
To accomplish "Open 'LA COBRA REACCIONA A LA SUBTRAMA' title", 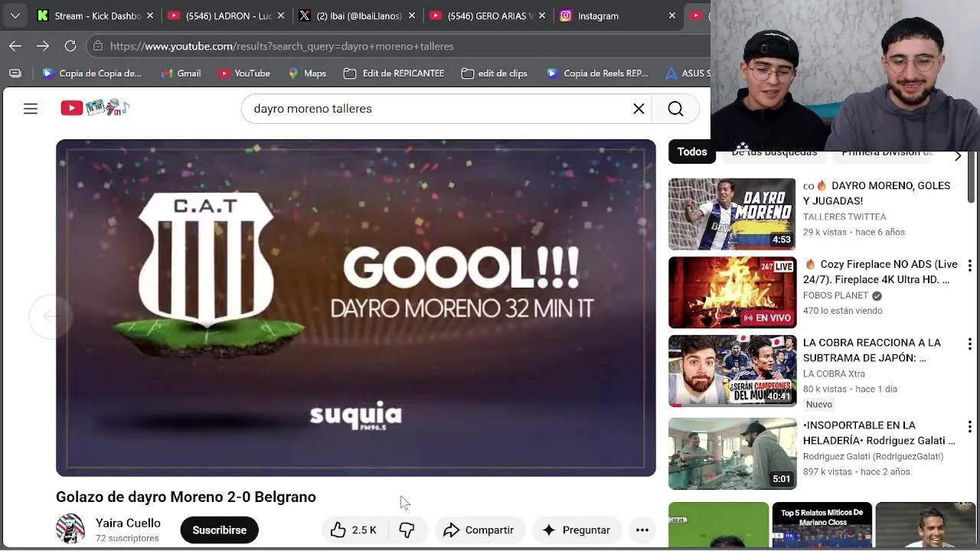I will pyautogui.click(x=872, y=350).
